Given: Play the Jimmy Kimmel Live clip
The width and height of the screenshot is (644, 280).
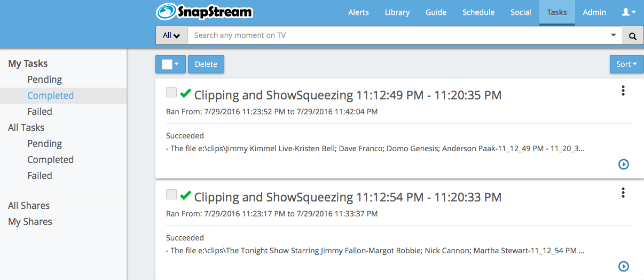Looking at the screenshot, I should pos(624,164).
